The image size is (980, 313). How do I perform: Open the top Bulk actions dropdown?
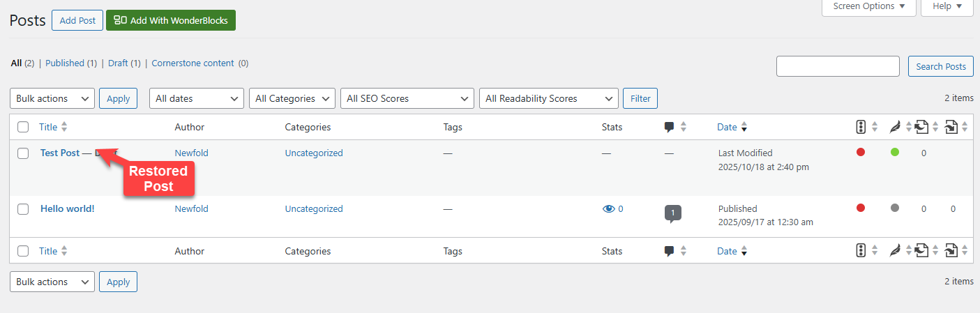pyautogui.click(x=52, y=98)
